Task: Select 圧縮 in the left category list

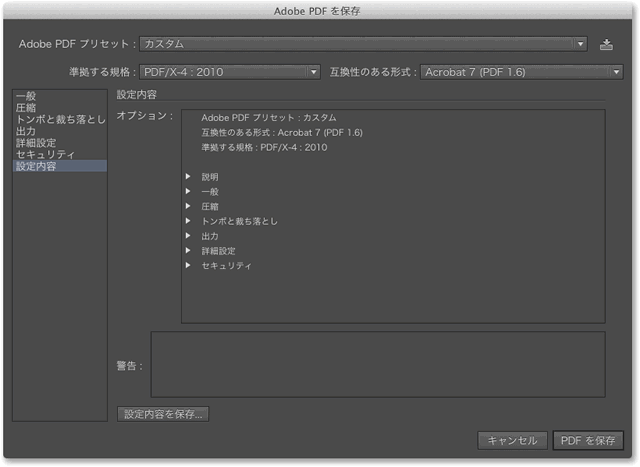Action: 26,108
